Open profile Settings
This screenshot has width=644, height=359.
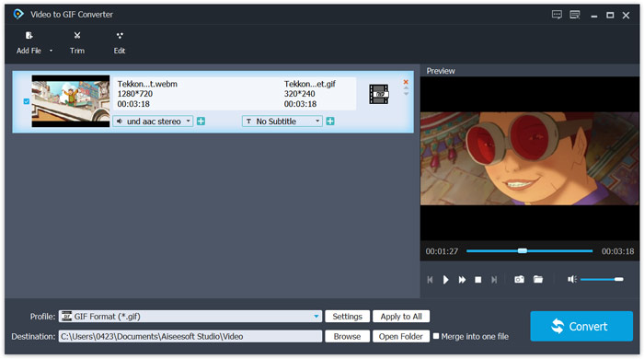click(348, 317)
